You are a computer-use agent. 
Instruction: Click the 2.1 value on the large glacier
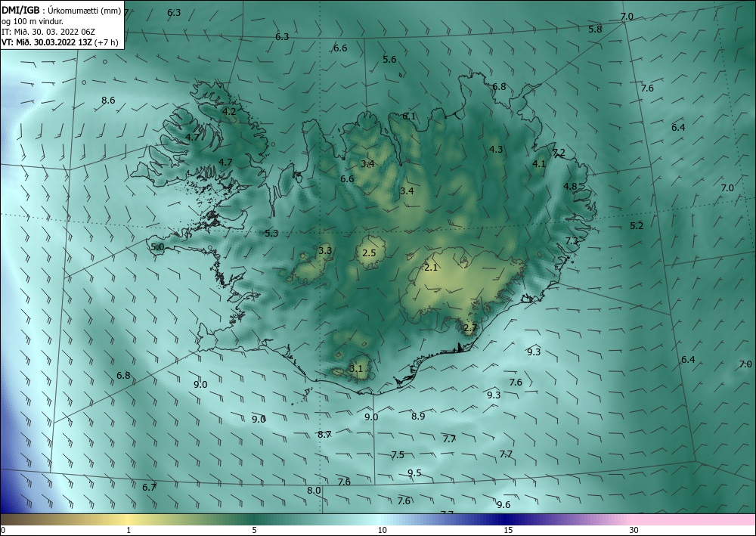[x=431, y=268]
